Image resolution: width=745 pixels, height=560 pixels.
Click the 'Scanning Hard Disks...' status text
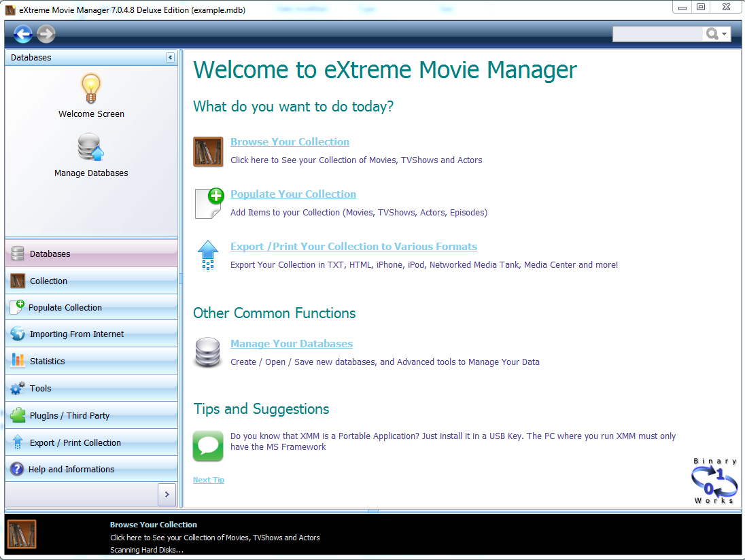(147, 550)
